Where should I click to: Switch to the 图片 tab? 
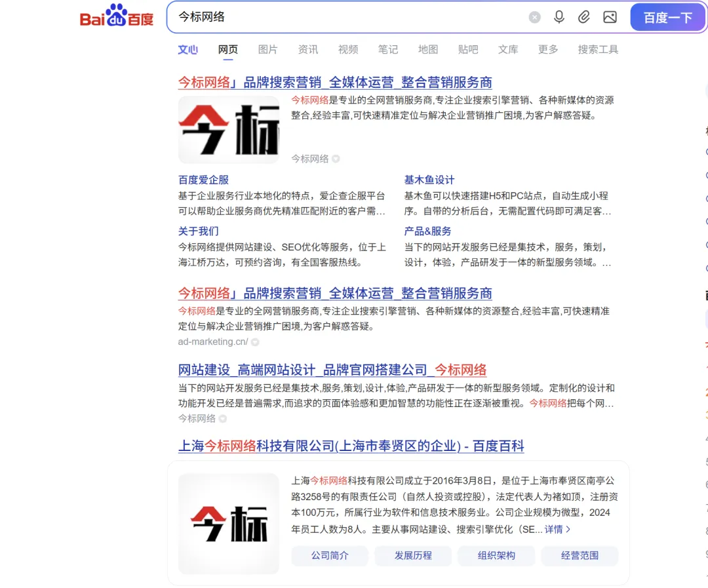click(268, 49)
